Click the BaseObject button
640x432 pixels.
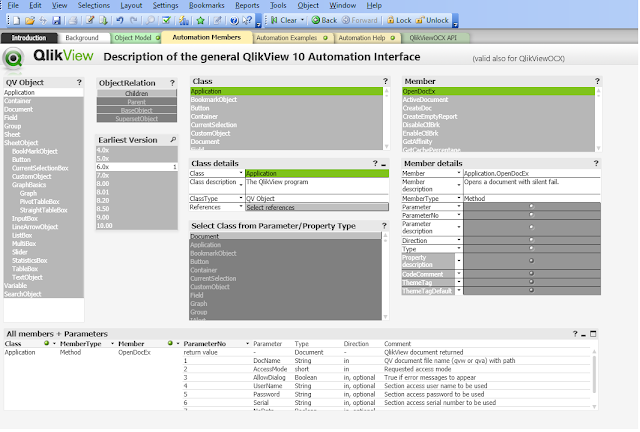(137, 110)
